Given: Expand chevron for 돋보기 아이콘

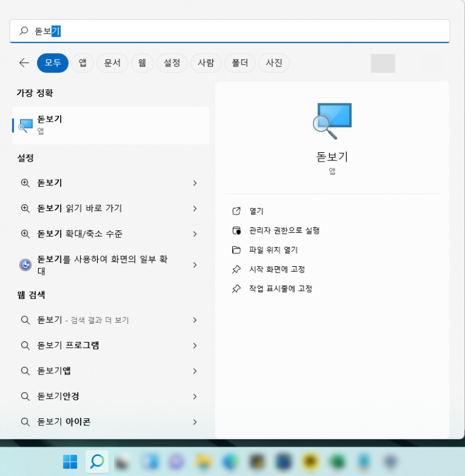Looking at the screenshot, I should coord(195,422).
